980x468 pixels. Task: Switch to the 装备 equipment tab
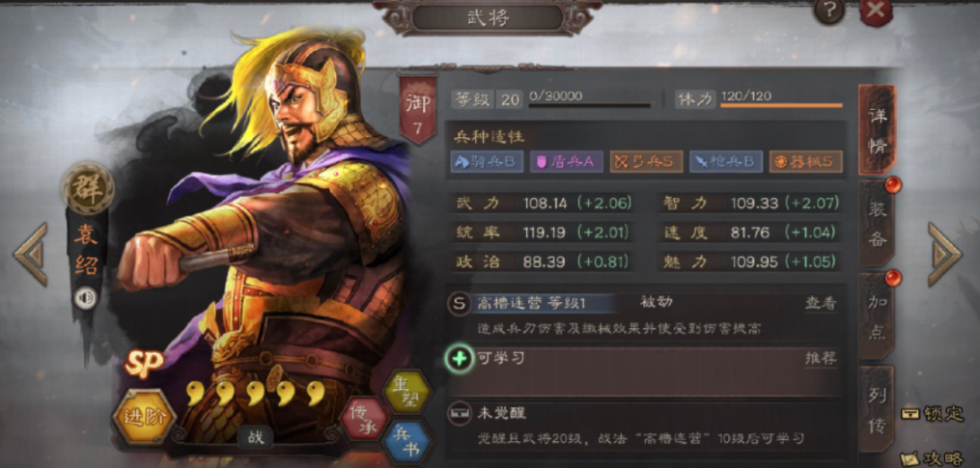tap(877, 223)
